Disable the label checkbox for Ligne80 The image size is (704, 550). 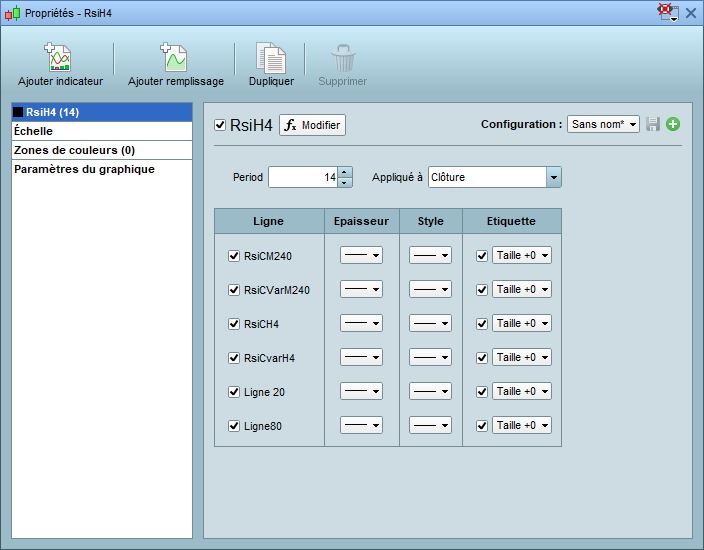pos(482,426)
